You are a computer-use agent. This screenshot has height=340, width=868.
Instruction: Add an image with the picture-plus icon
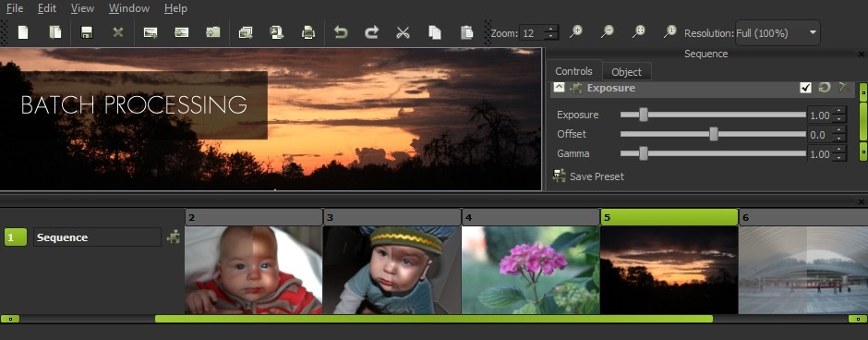pyautogui.click(x=150, y=32)
